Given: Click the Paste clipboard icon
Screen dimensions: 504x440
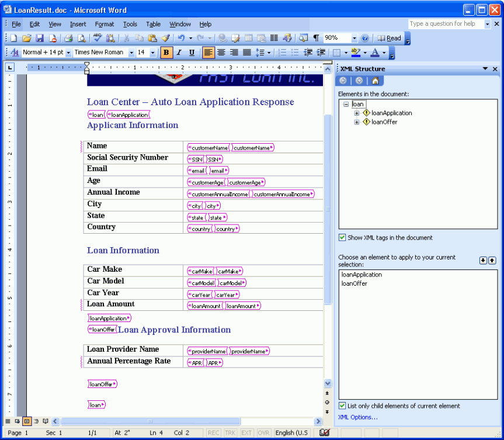Looking at the screenshot, I should (152, 39).
